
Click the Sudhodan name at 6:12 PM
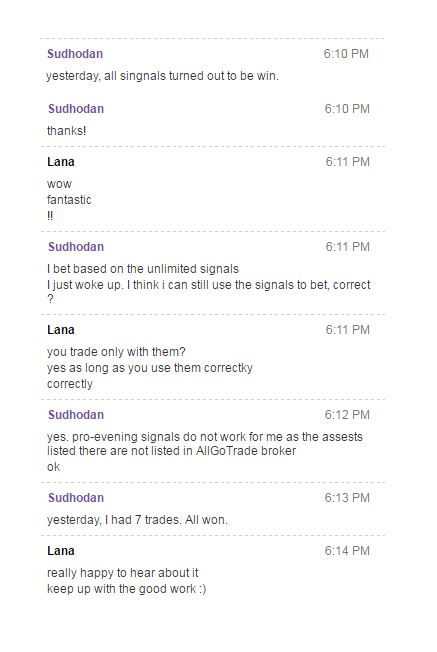click(x=76, y=415)
